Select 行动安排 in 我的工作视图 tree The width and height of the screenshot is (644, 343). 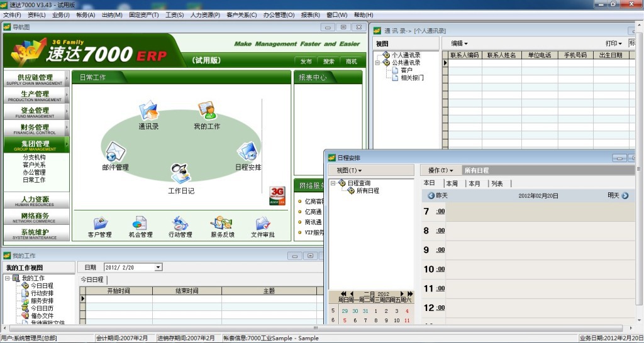pos(42,293)
